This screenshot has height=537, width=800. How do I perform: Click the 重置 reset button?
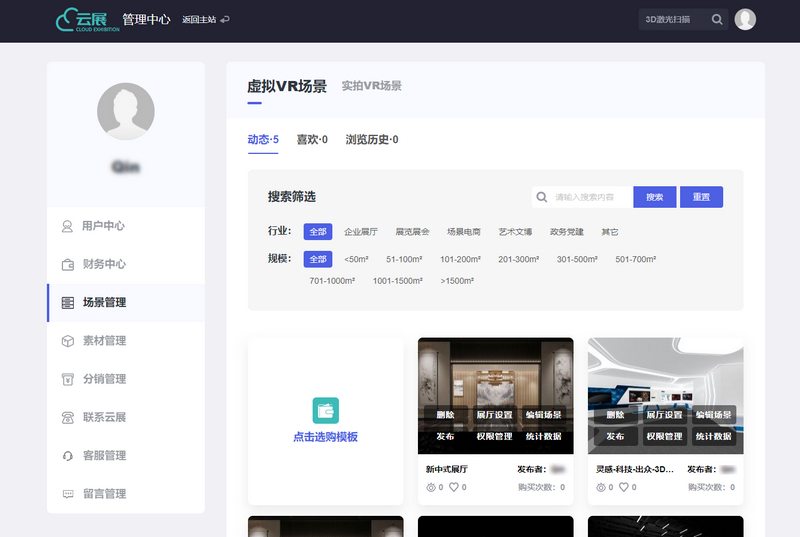[701, 197]
